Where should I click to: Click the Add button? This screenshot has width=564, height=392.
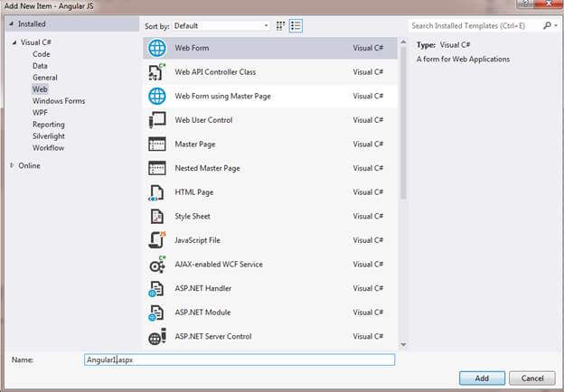[482, 378]
